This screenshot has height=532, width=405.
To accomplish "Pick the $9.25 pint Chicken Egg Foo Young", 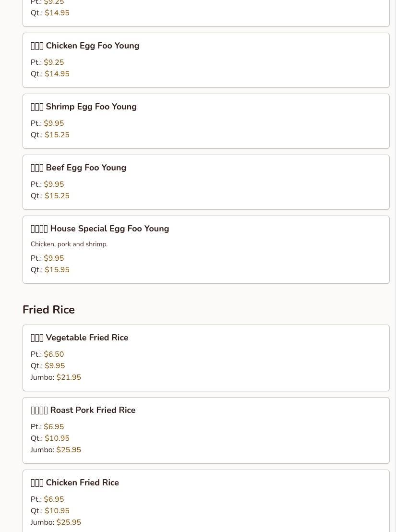I will pyautogui.click(x=54, y=62).
